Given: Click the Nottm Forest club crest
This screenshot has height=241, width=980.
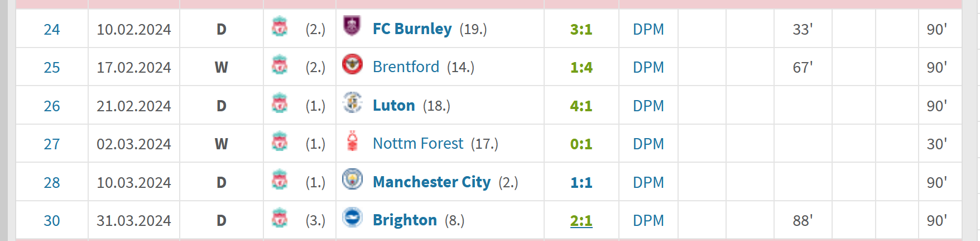Looking at the screenshot, I should point(352,141).
